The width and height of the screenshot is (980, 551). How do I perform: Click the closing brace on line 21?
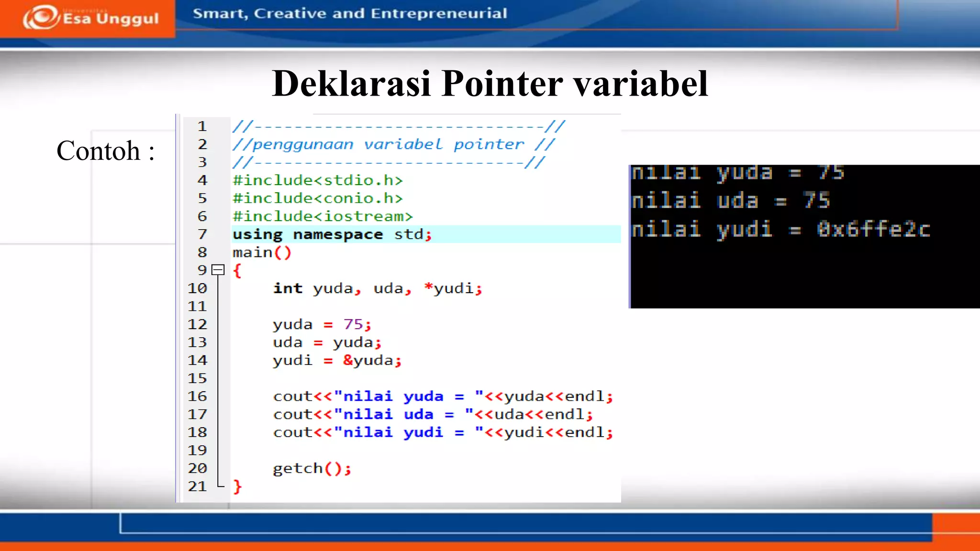pyautogui.click(x=237, y=486)
